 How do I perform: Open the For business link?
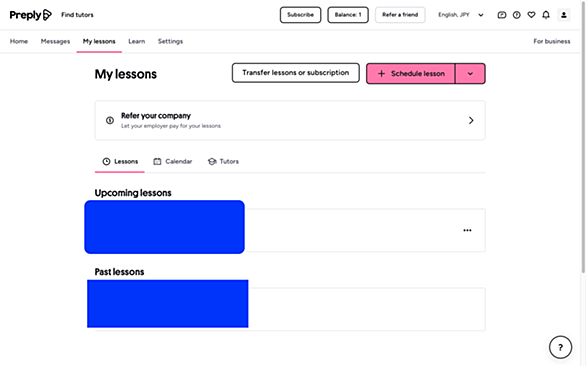552,41
